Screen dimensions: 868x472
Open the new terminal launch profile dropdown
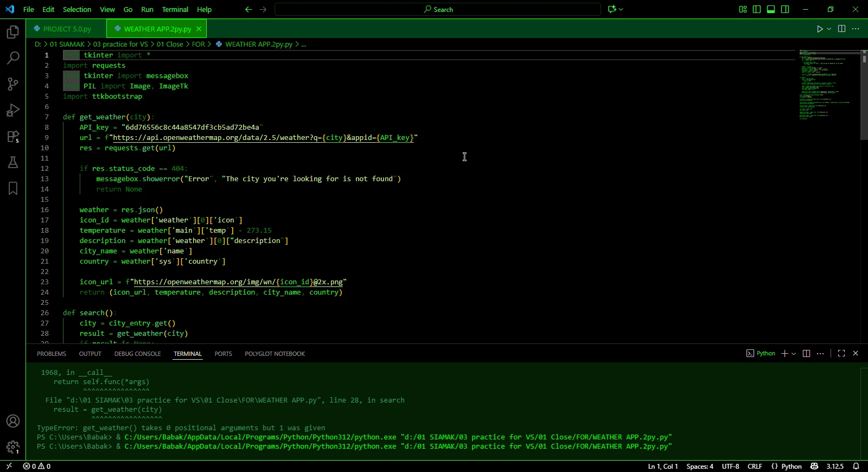[794, 354]
